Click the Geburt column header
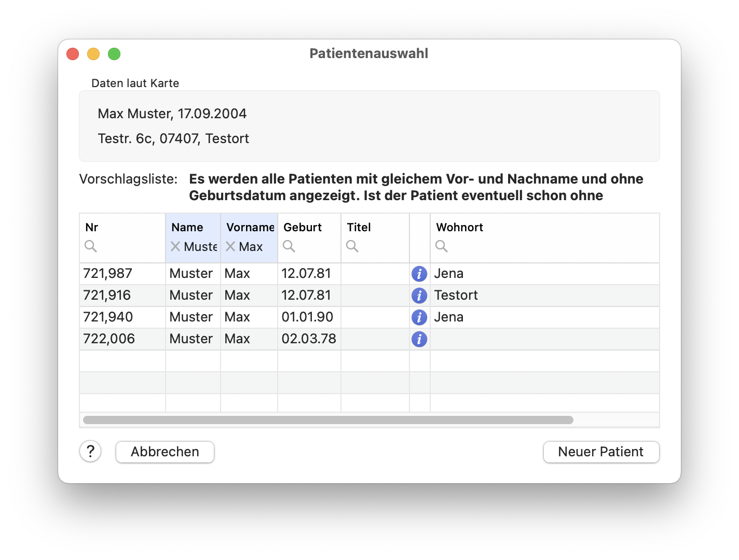This screenshot has width=739, height=560. 302,227
